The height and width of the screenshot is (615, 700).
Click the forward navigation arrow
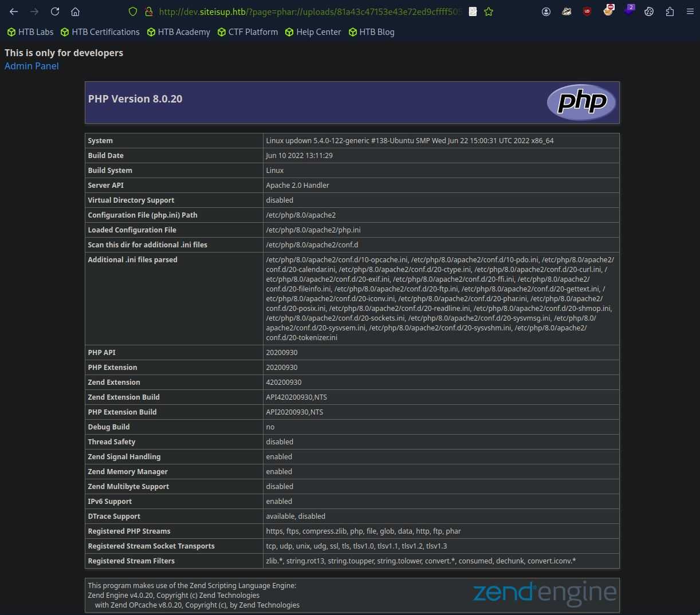coord(34,11)
